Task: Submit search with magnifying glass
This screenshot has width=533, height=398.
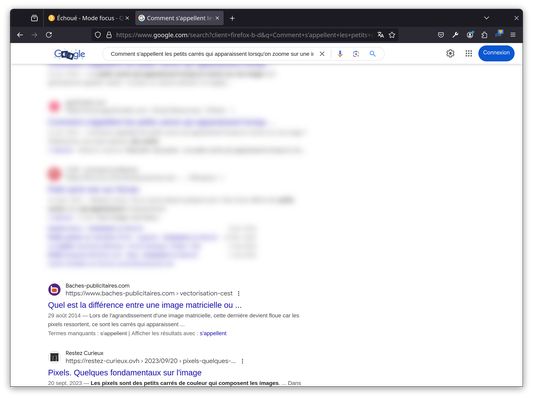Action: pos(373,54)
